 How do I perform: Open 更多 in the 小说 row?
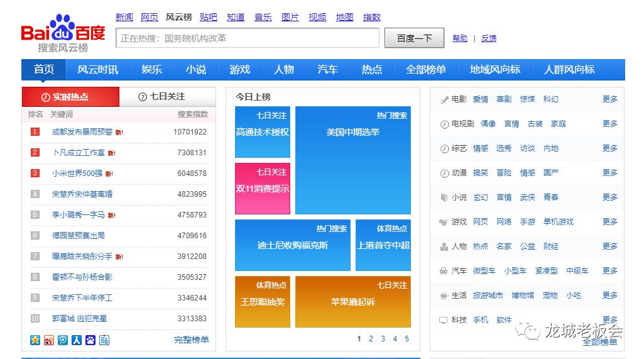[610, 197]
